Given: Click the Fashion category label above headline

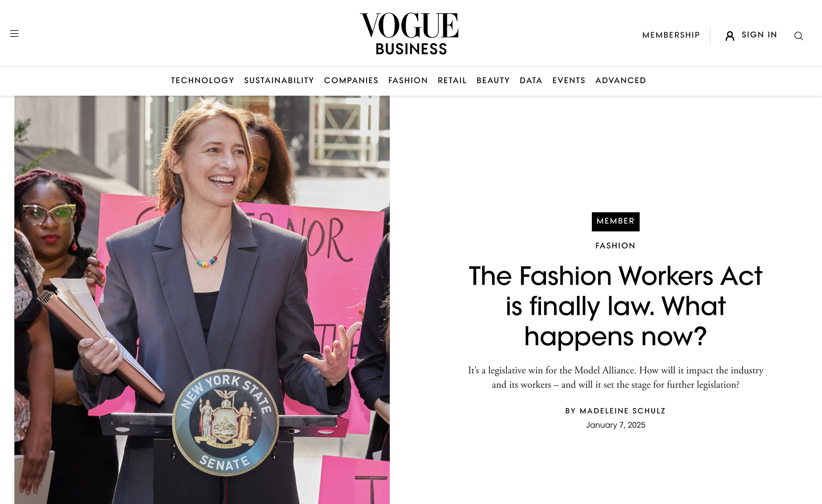Looking at the screenshot, I should (x=616, y=246).
